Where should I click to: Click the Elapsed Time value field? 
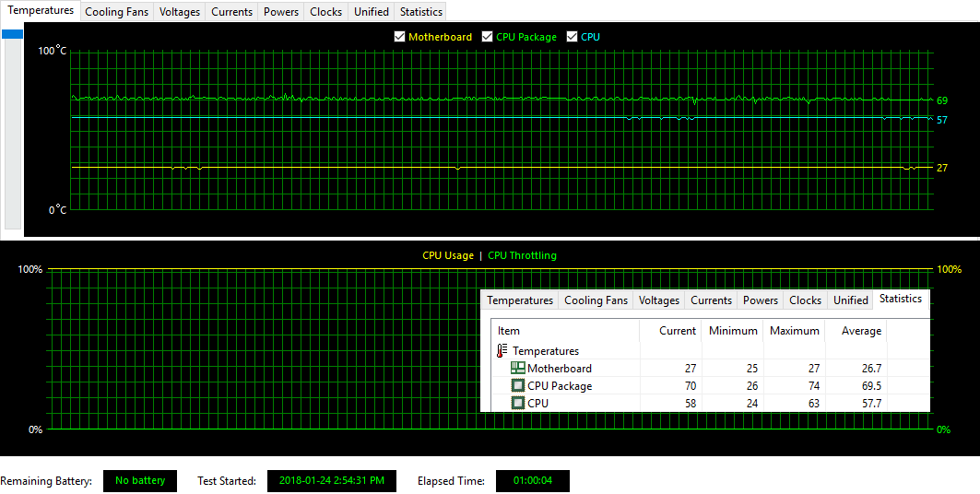[532, 481]
